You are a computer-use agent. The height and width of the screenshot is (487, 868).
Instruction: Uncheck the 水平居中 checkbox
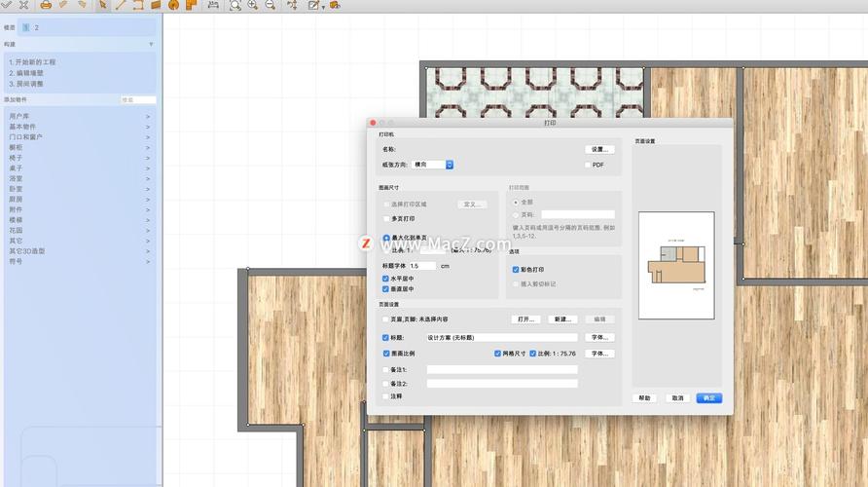(385, 279)
